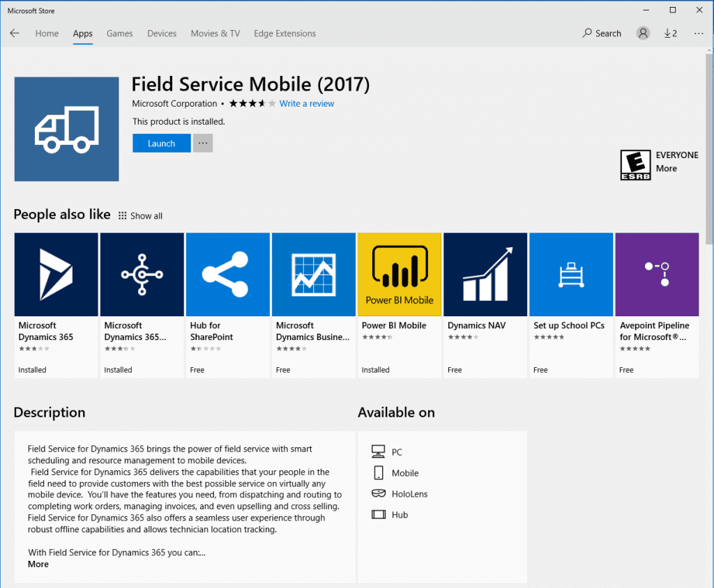Expand the ellipsis options beside Launch
This screenshot has width=714, height=588.
click(x=203, y=144)
